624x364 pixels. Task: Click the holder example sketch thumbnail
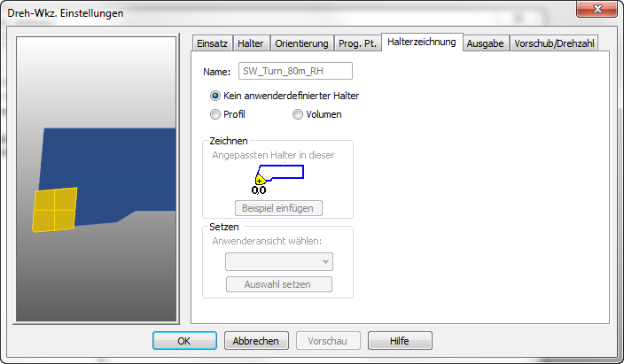pyautogui.click(x=278, y=179)
